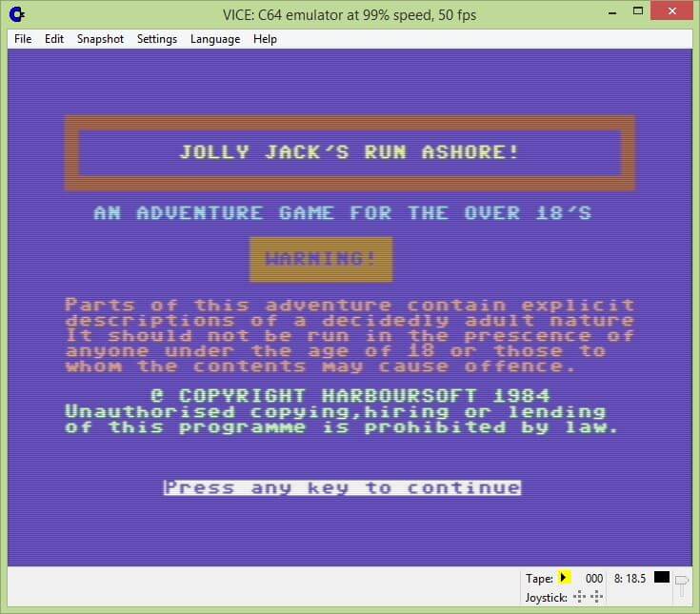Click the Joystick label in status bar
700x614 pixels.
point(547,598)
